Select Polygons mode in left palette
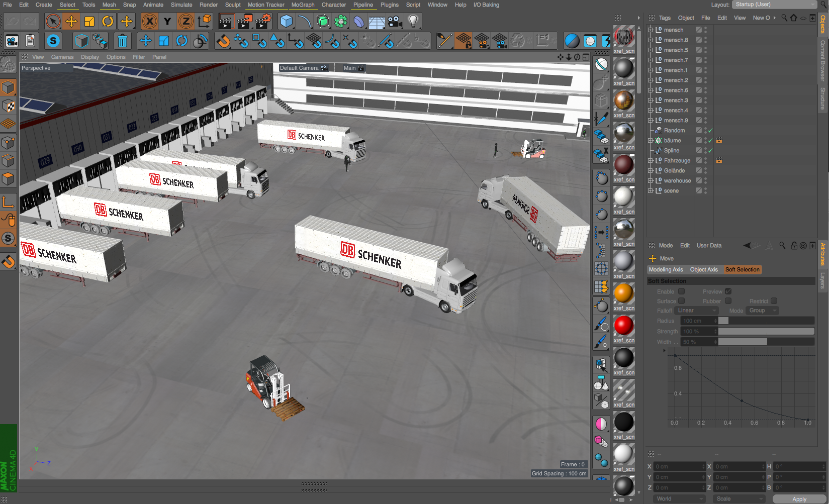Image resolution: width=829 pixels, height=504 pixels. [x=8, y=179]
